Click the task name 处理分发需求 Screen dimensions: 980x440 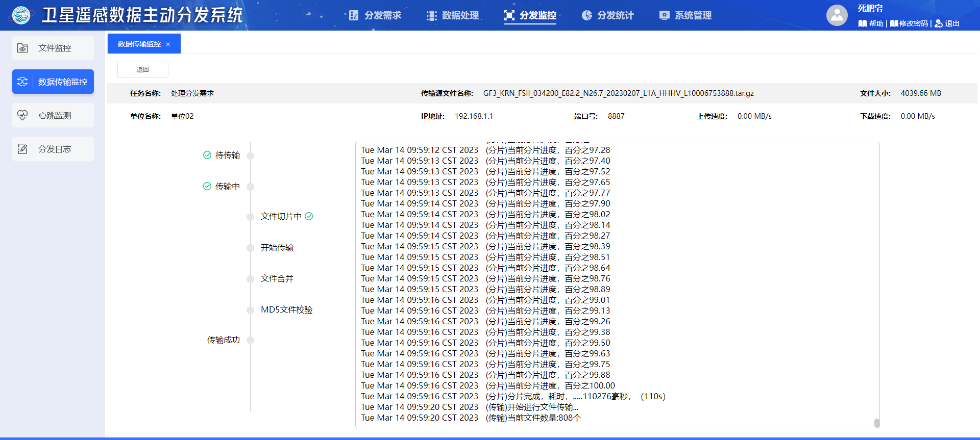192,93
